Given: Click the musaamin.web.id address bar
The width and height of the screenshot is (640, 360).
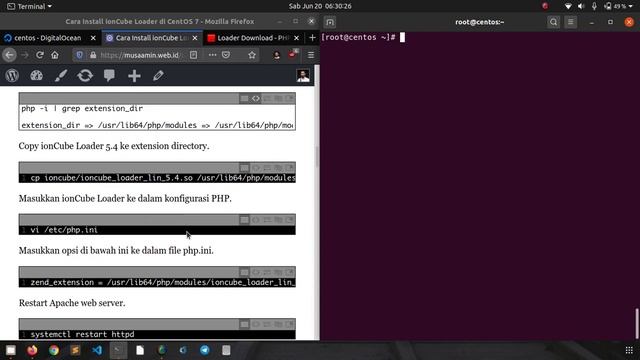Looking at the screenshot, I should pos(139,55).
